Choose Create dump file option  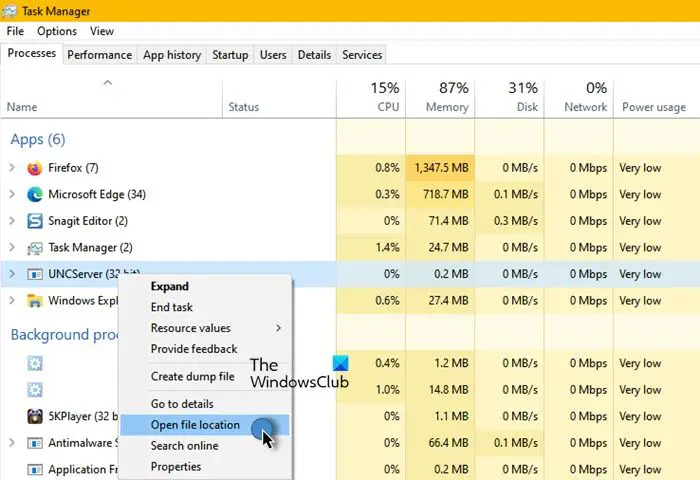(205, 377)
